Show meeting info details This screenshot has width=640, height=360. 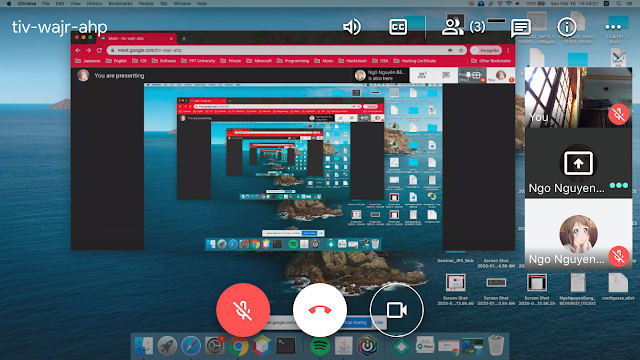tap(567, 27)
